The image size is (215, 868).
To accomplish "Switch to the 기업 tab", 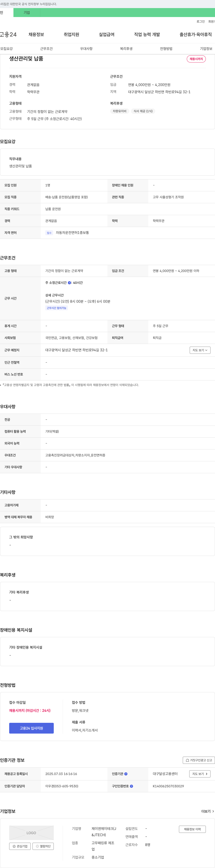I will point(27,13).
